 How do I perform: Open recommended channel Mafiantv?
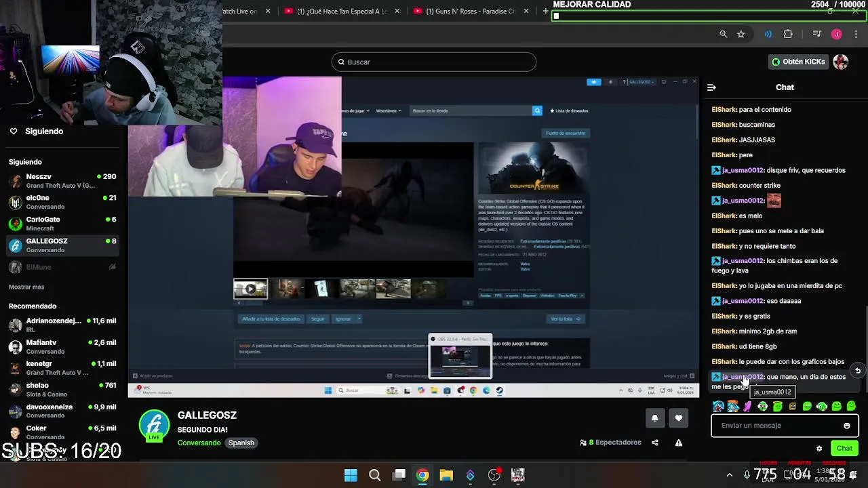(x=62, y=347)
